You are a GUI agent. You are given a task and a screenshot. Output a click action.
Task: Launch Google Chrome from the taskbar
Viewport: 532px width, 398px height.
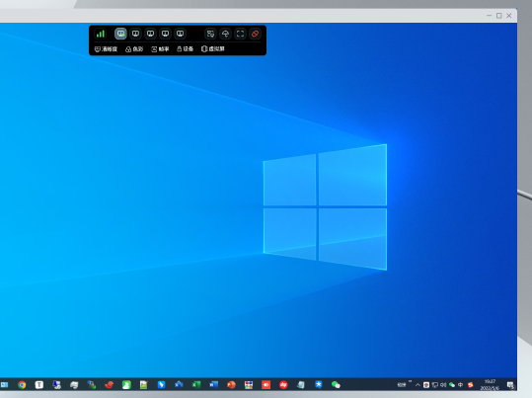pyautogui.click(x=22, y=385)
